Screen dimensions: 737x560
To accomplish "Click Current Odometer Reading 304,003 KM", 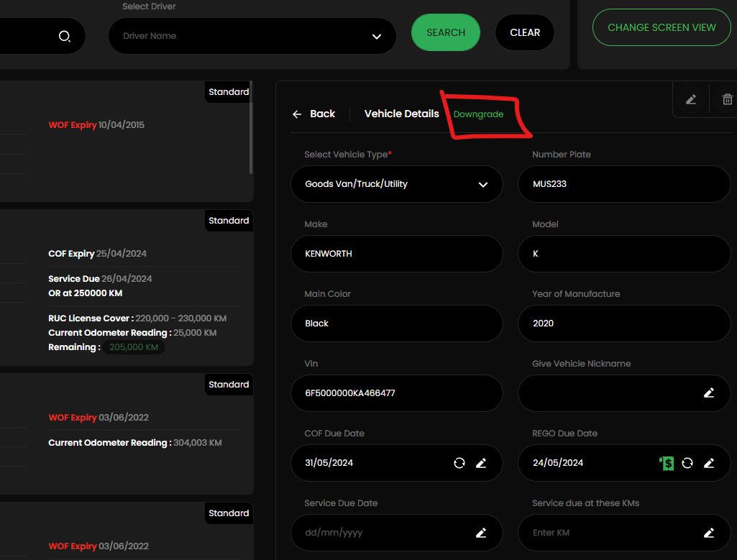I will 135,443.
